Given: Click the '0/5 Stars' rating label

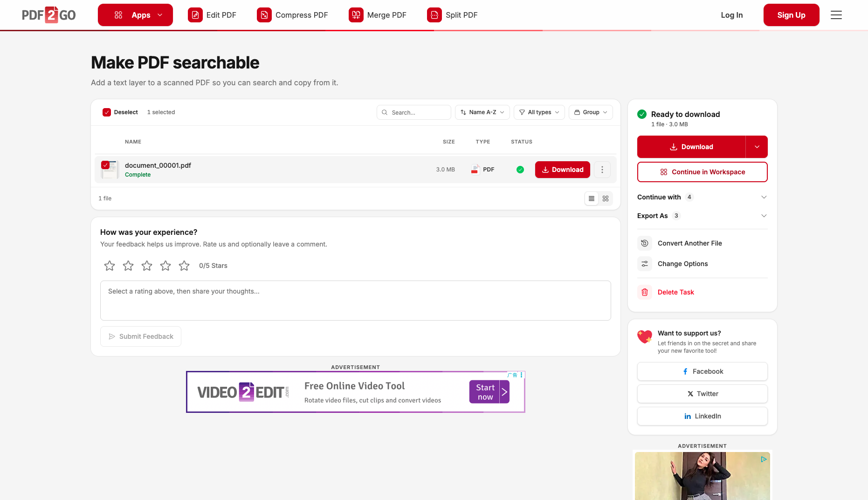Looking at the screenshot, I should pos(213,266).
